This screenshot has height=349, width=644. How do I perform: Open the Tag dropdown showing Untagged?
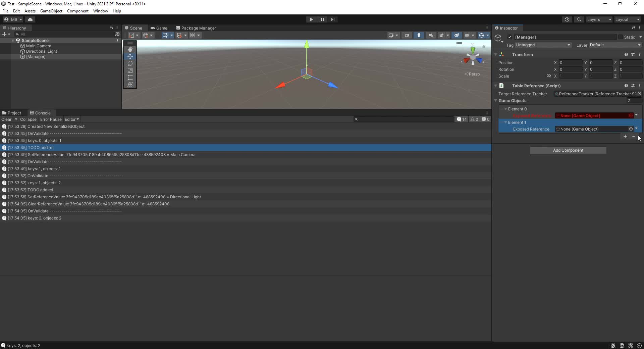click(543, 45)
